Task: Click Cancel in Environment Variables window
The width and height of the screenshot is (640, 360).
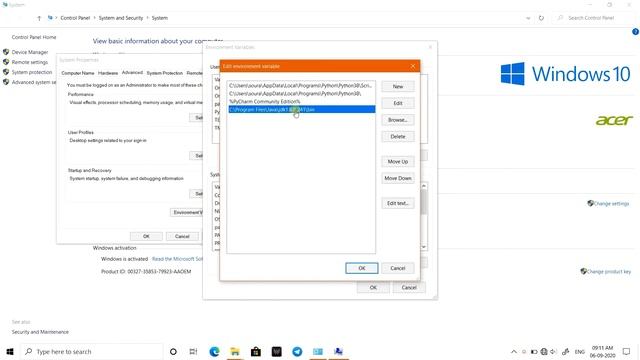Action: 409,288
